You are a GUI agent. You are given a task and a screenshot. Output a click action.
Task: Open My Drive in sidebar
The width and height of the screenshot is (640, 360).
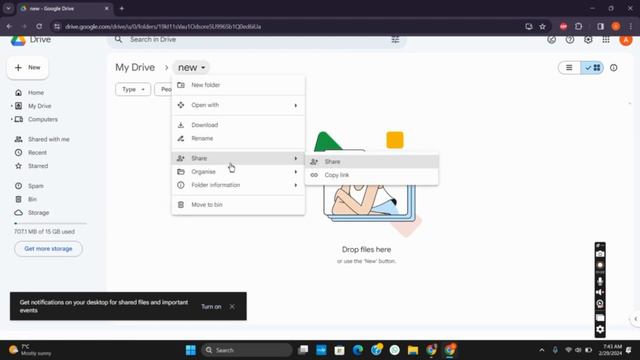pyautogui.click(x=40, y=106)
